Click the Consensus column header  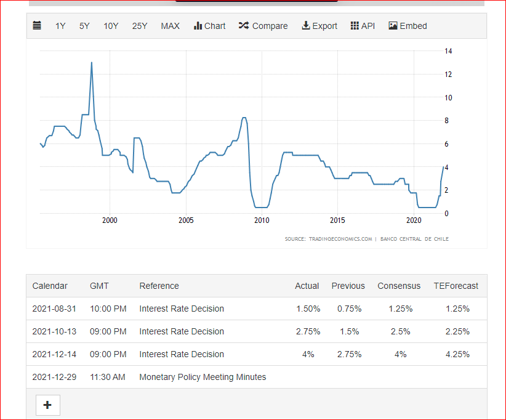coord(399,286)
